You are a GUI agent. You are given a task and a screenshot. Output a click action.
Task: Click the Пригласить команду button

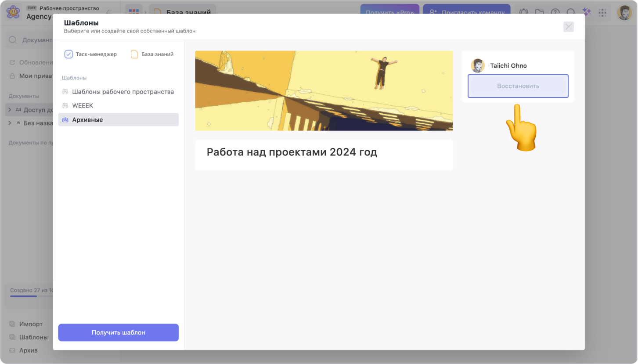[x=466, y=13]
